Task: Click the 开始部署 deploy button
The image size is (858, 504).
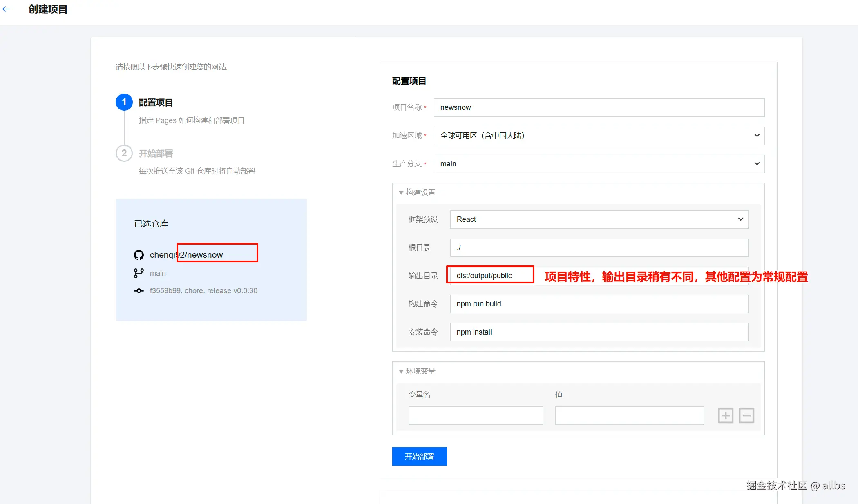Action: [x=419, y=456]
